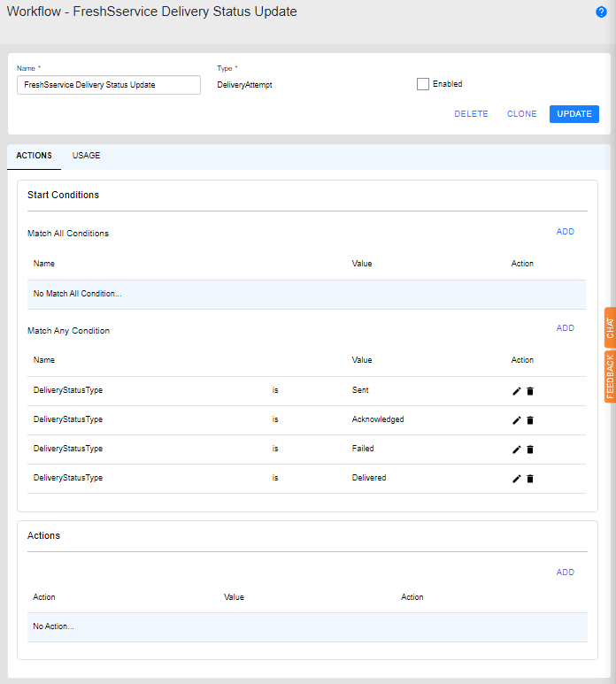Add a Match Any condition
The height and width of the screenshot is (684, 616).
pyautogui.click(x=565, y=328)
